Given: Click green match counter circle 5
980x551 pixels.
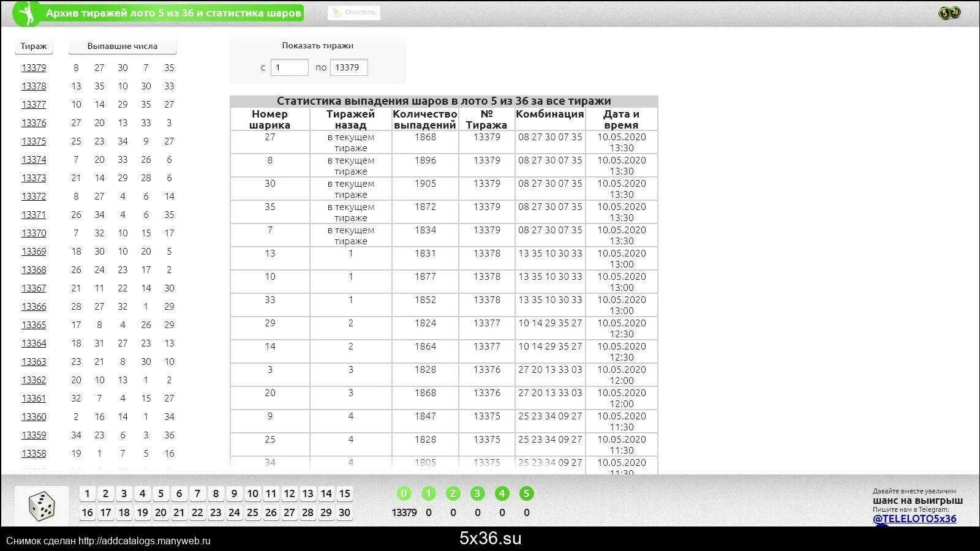Looking at the screenshot, I should [526, 493].
